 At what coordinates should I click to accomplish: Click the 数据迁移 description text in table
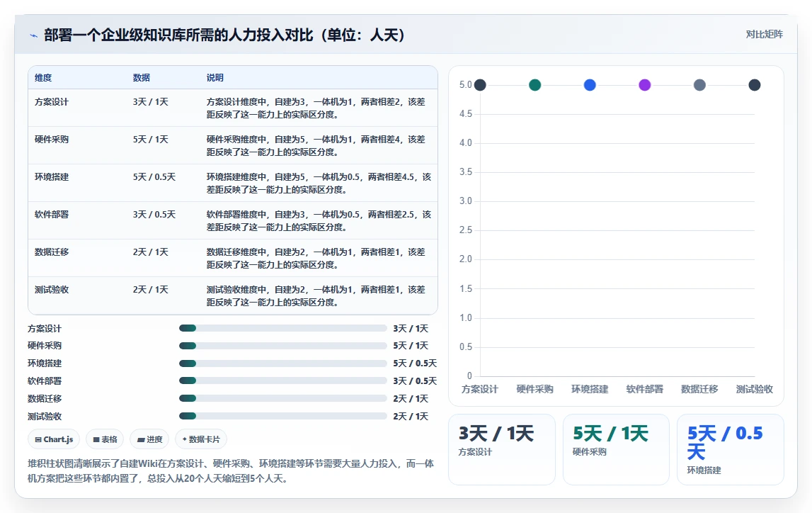point(316,259)
